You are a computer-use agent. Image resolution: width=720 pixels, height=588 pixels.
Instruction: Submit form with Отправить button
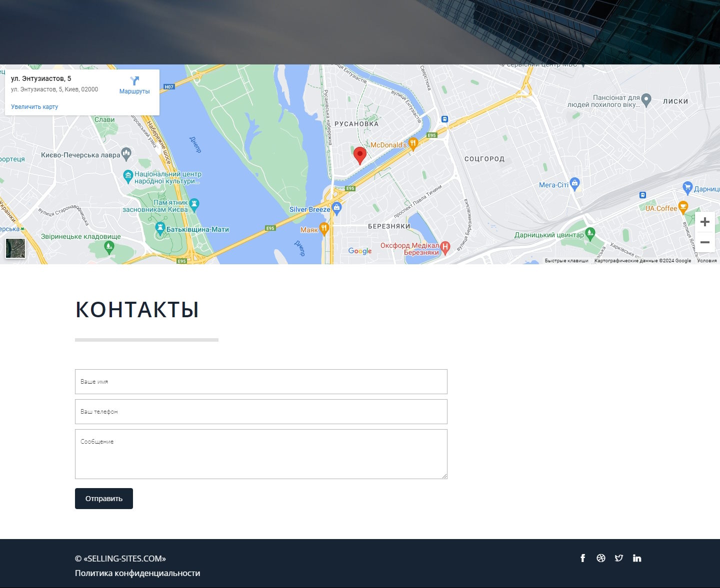[104, 499]
